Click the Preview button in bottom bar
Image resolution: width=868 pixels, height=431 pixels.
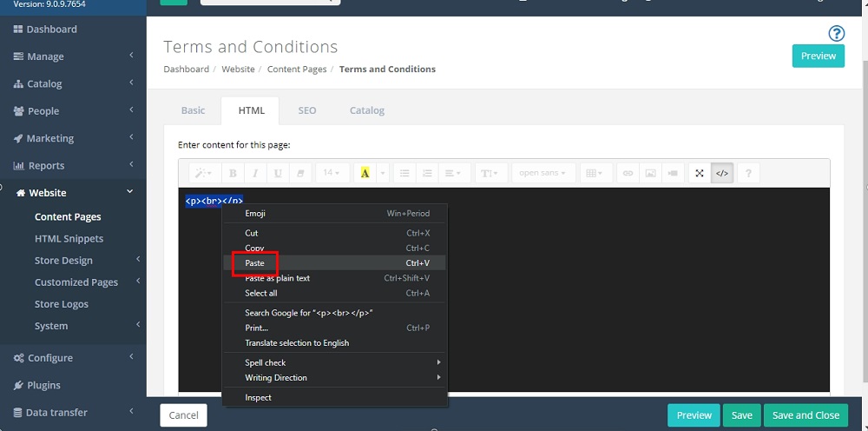[x=694, y=415]
